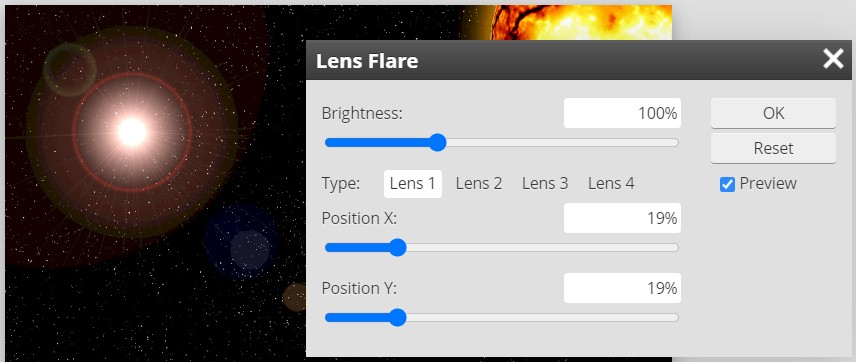Focus the Position X value field
The image size is (856, 362).
pos(622,218)
